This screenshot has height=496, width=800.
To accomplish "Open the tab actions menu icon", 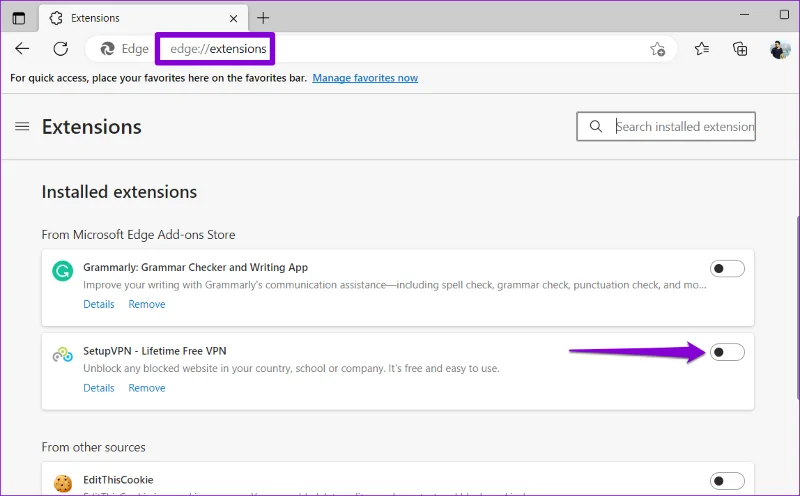I will point(19,18).
